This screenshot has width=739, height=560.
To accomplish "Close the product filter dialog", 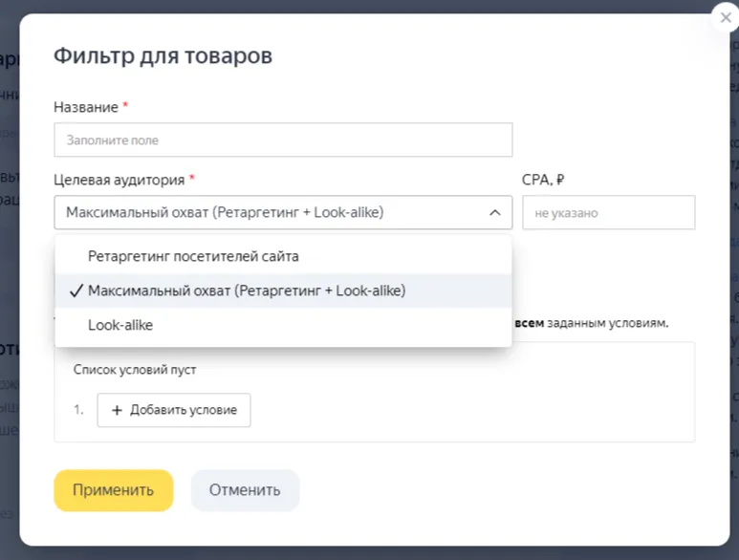I will click(726, 18).
